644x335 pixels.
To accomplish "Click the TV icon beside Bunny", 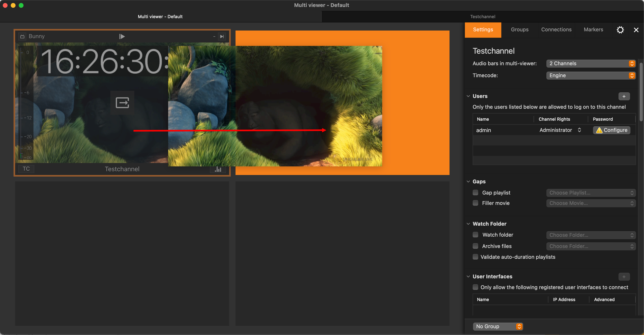I will [22, 37].
